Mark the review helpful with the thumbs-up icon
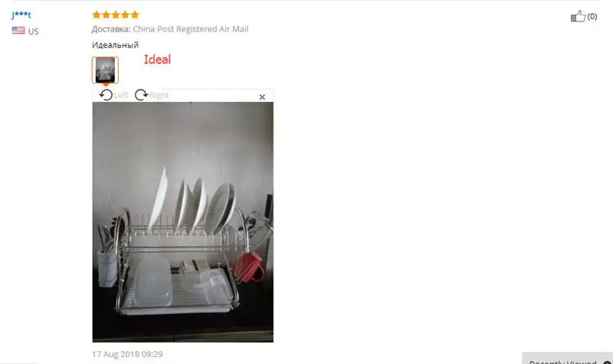This screenshot has height=364, width=613. pyautogui.click(x=578, y=16)
